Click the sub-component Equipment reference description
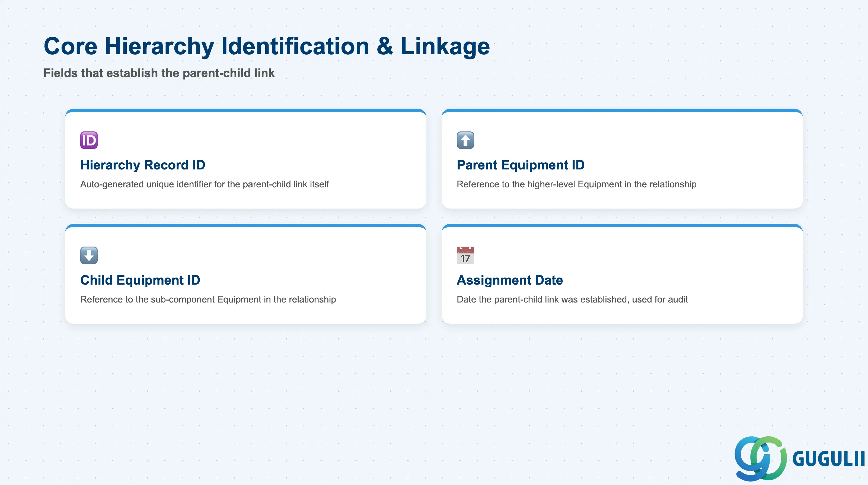This screenshot has width=868, height=485. (x=208, y=300)
